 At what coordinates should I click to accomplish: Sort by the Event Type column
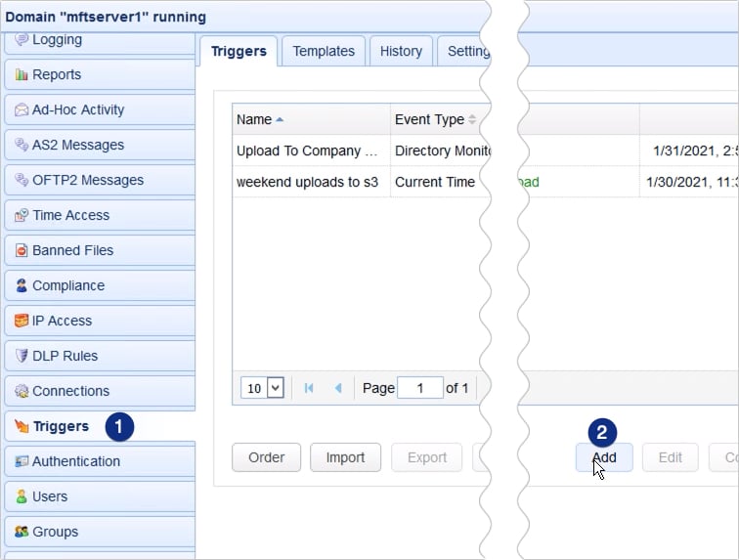[x=429, y=119]
